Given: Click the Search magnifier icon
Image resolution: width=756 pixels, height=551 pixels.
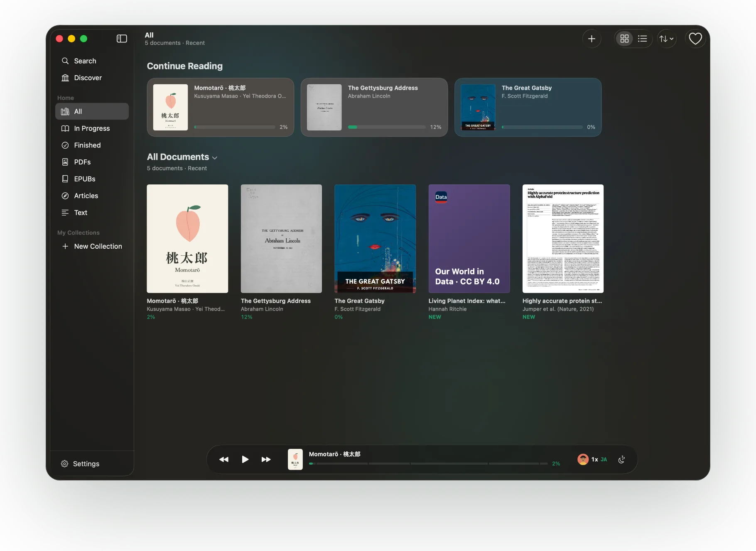Looking at the screenshot, I should coord(65,61).
